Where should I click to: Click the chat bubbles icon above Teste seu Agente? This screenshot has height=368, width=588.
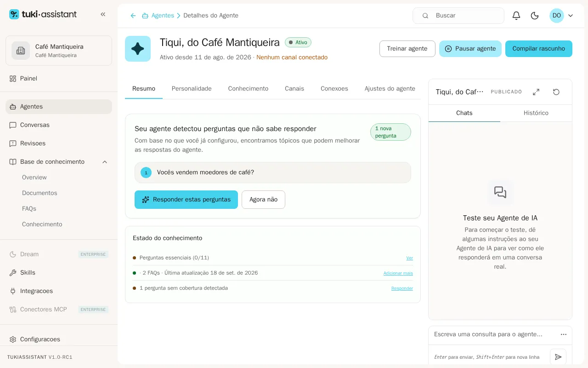click(500, 192)
